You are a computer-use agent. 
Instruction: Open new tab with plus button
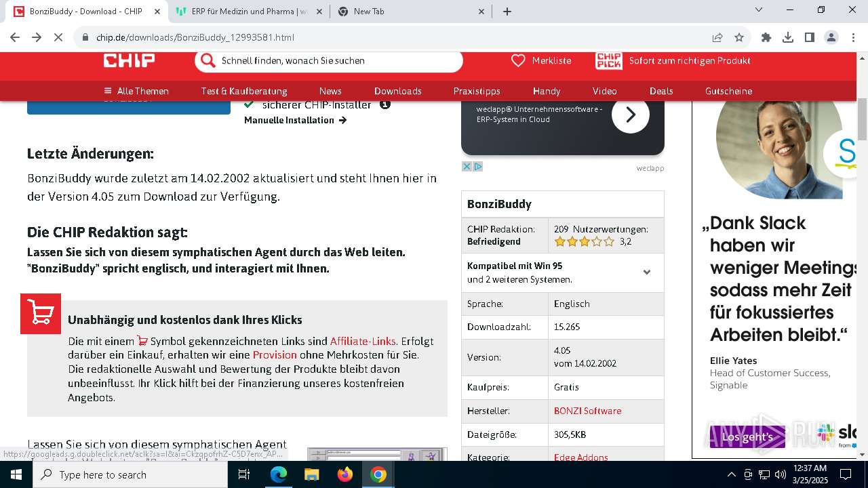tap(507, 12)
